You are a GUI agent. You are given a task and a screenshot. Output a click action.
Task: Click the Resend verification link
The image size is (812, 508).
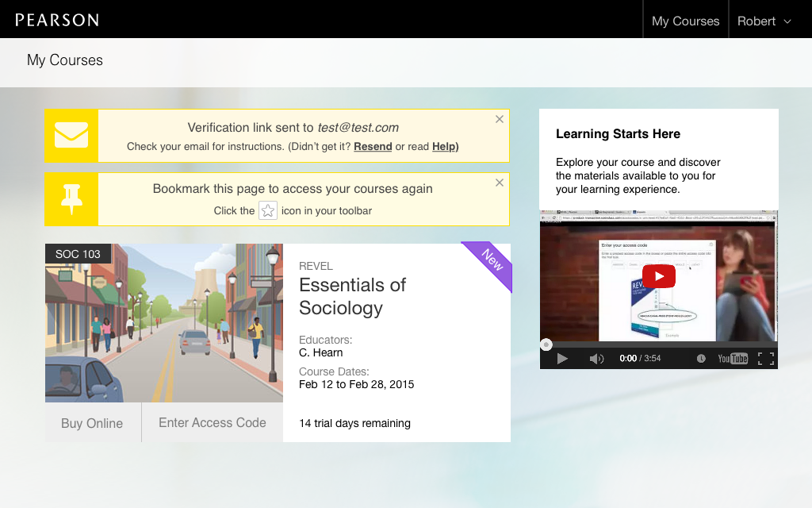click(x=373, y=147)
